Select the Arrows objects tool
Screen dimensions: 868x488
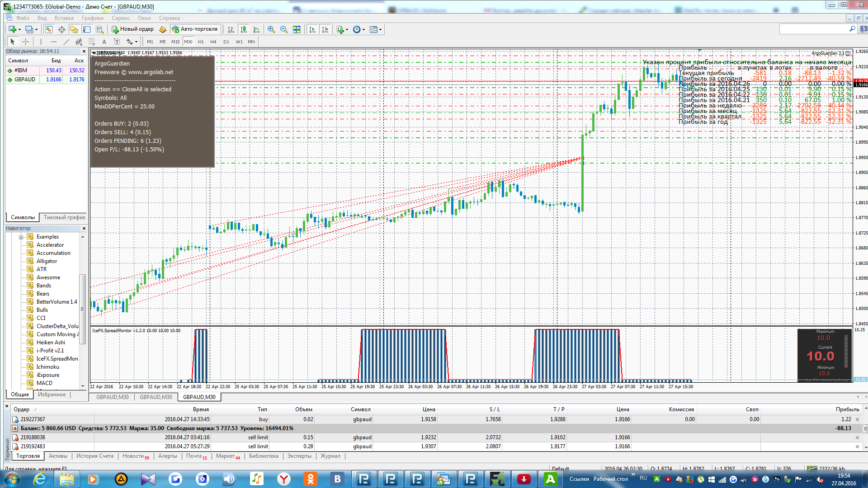130,42
